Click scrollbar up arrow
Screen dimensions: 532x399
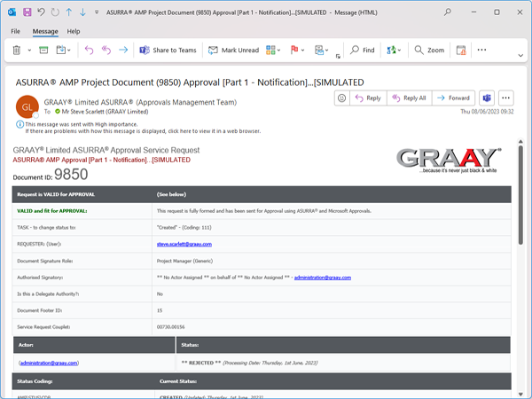(520, 141)
